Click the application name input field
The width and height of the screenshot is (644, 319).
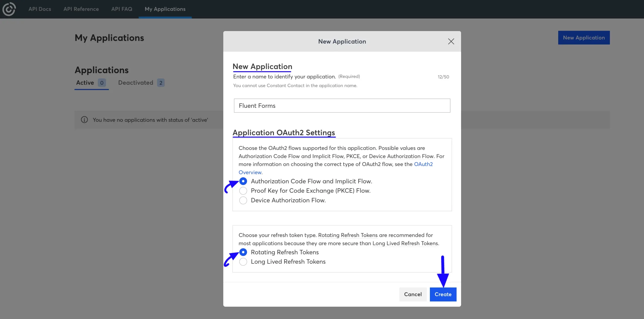coord(342,106)
